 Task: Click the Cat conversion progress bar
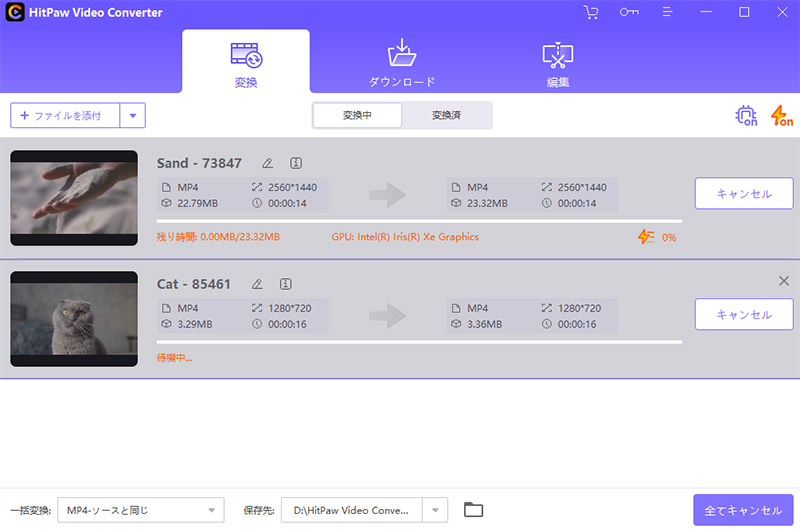point(419,342)
